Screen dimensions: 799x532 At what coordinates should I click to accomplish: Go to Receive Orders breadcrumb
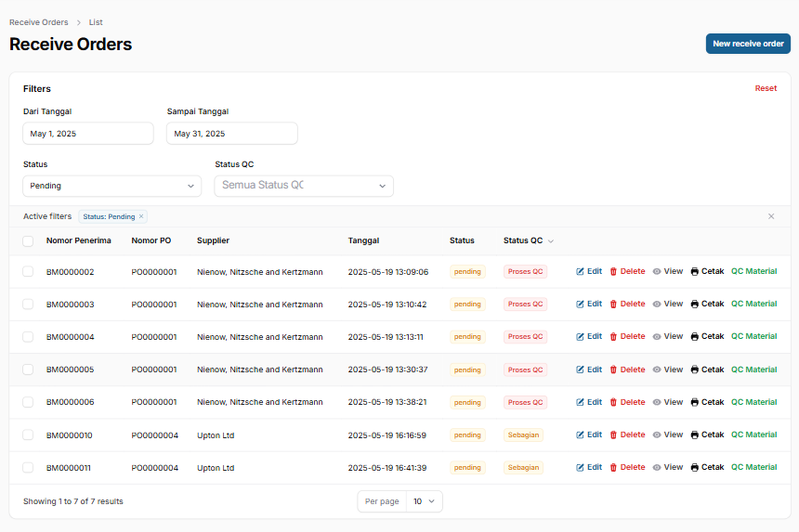(39, 22)
